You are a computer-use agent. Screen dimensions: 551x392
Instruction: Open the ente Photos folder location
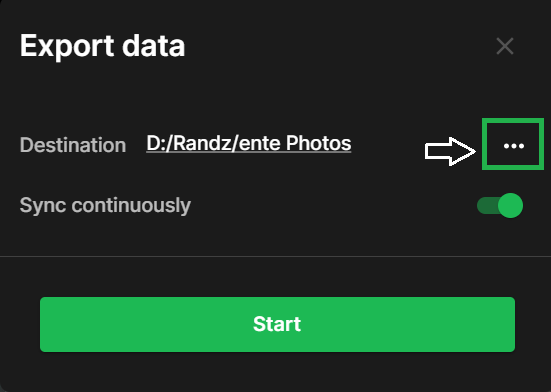click(249, 143)
